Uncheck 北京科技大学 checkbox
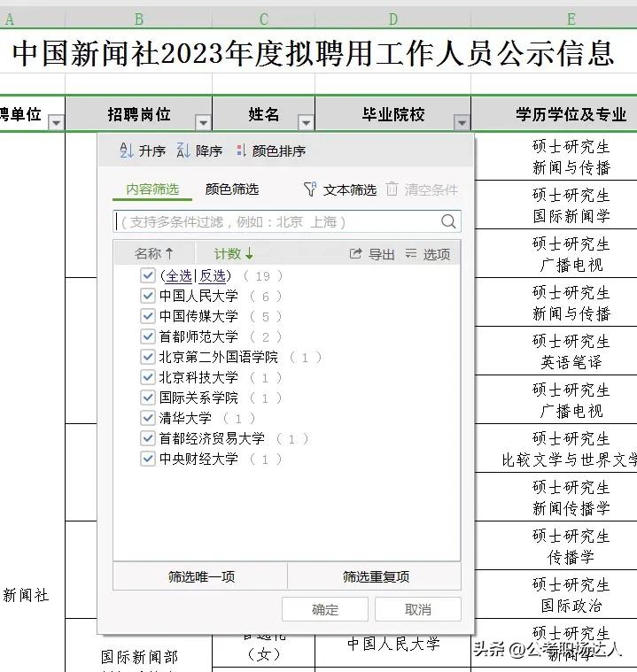 click(x=148, y=377)
